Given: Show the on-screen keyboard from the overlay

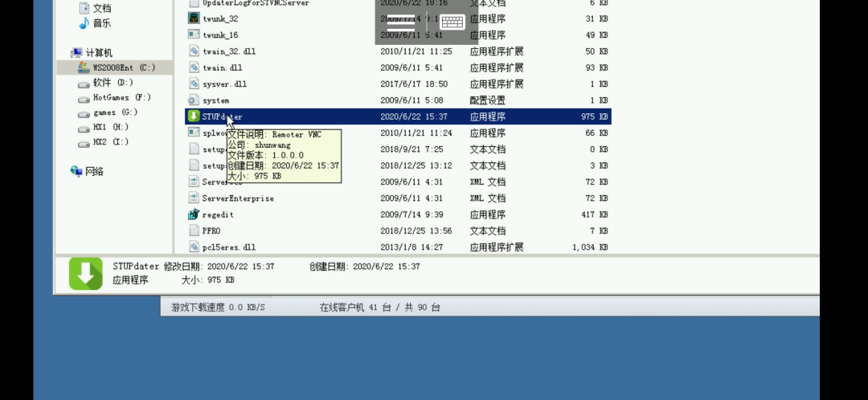Looking at the screenshot, I should click(452, 22).
